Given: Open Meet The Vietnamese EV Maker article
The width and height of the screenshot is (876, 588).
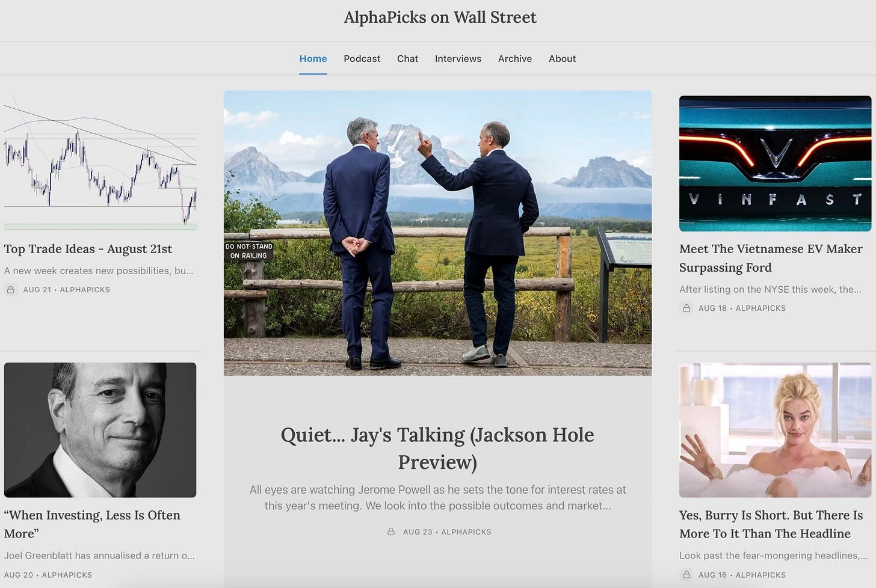Looking at the screenshot, I should [771, 258].
